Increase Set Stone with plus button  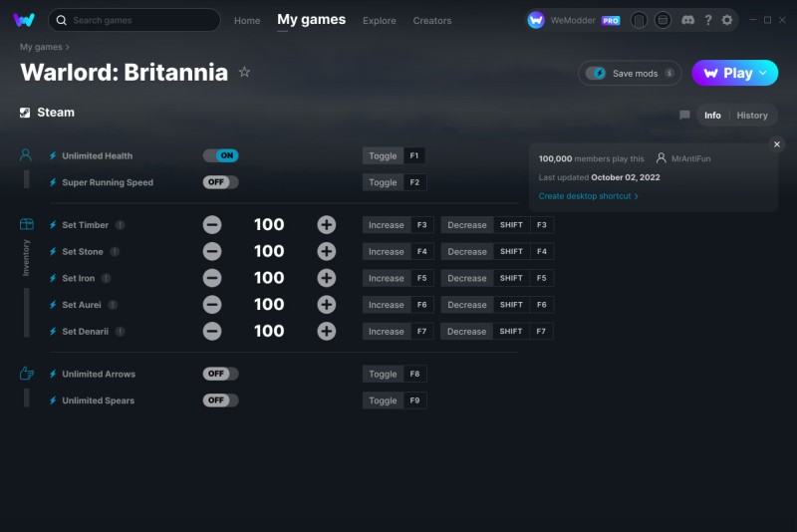[327, 251]
